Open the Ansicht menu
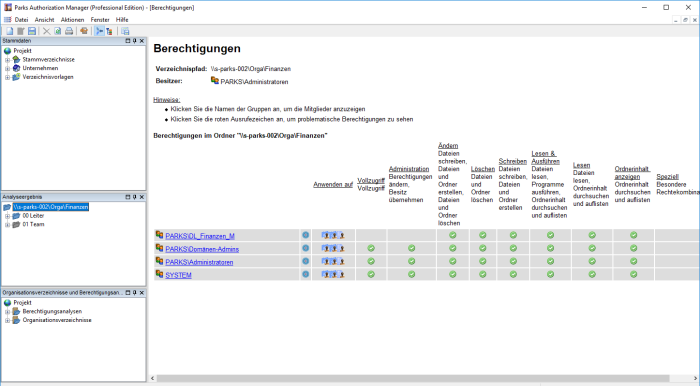This screenshot has height=386, width=700. [x=44, y=20]
